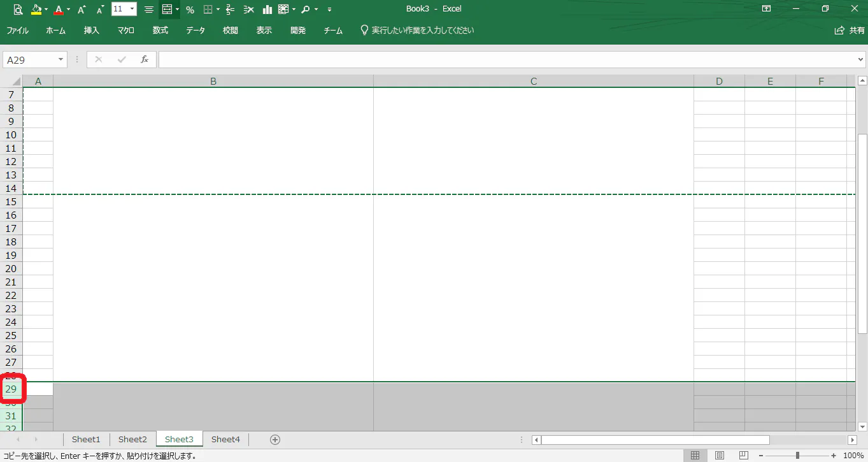
Task: Apply percent style formatting
Action: click(190, 10)
